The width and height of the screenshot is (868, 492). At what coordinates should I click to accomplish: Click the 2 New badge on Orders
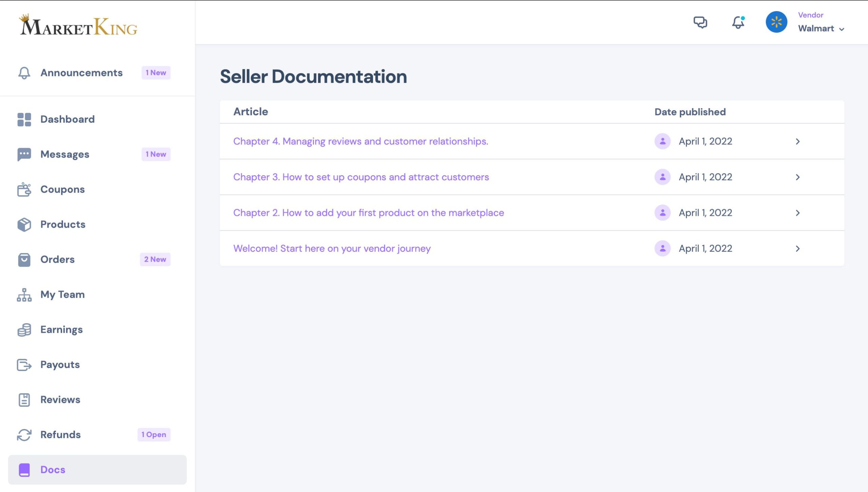pos(155,260)
